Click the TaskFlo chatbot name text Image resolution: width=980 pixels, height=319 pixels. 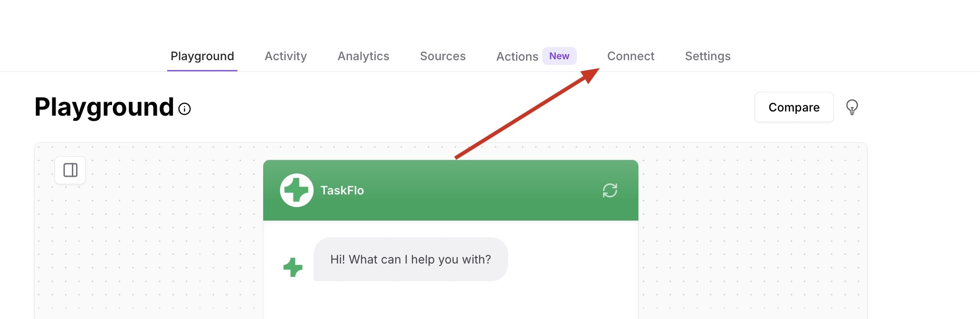coord(342,190)
